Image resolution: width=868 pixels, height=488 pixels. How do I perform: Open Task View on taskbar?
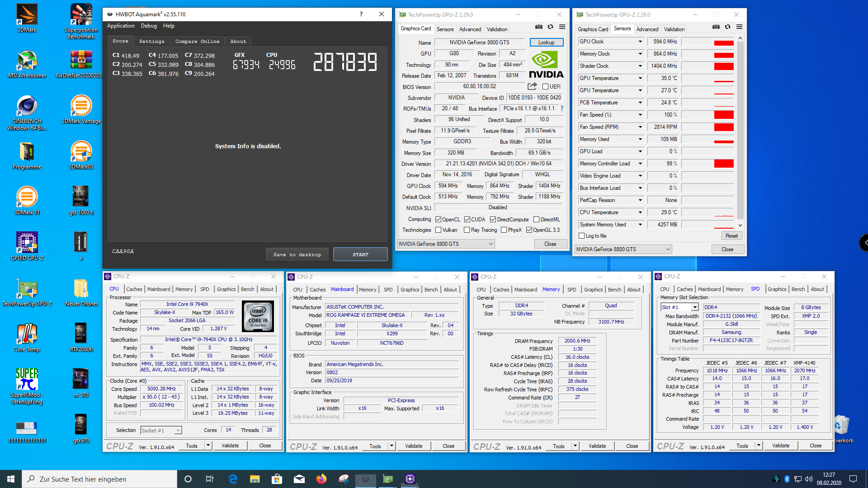tap(209, 479)
